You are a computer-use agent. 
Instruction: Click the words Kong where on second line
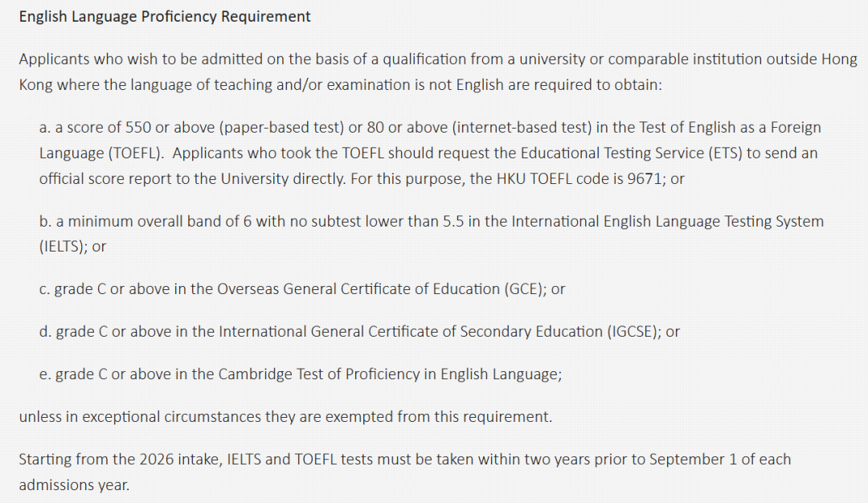[x=53, y=85]
